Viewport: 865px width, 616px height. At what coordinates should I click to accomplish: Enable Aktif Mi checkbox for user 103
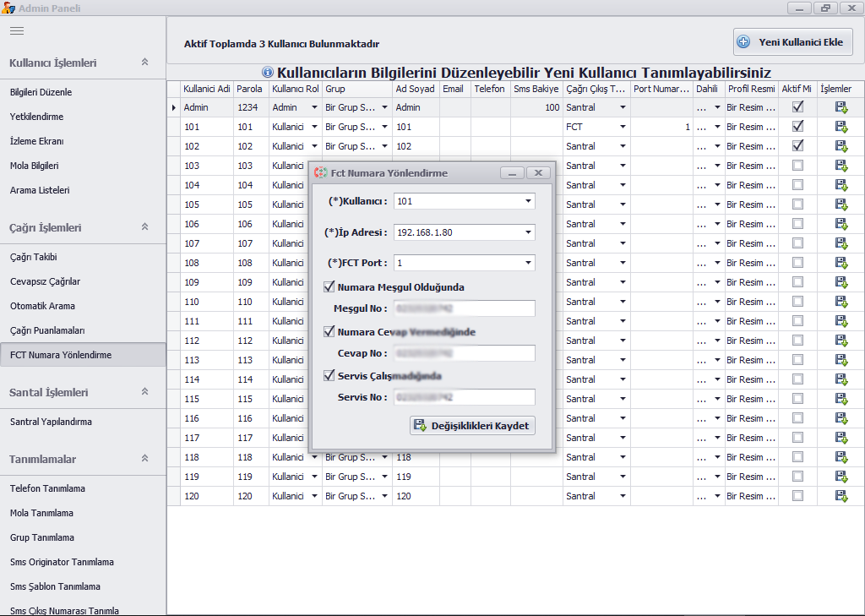click(x=797, y=166)
